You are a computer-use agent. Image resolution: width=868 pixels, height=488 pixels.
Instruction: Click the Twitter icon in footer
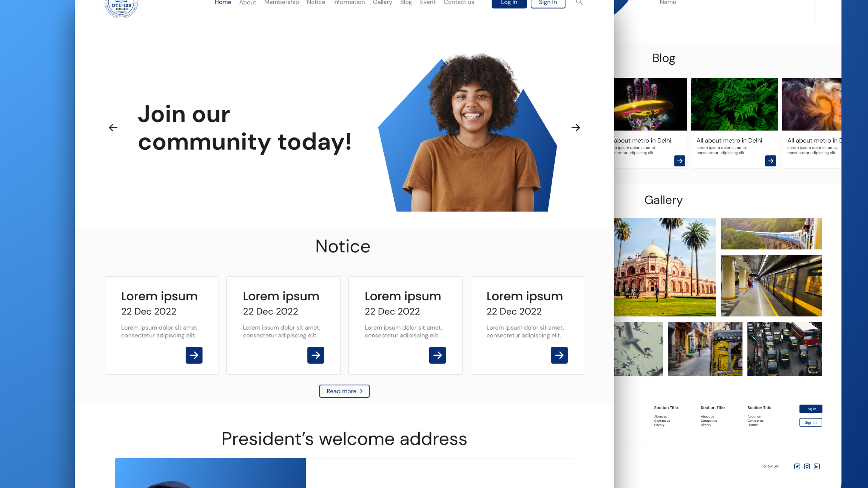coord(797,466)
